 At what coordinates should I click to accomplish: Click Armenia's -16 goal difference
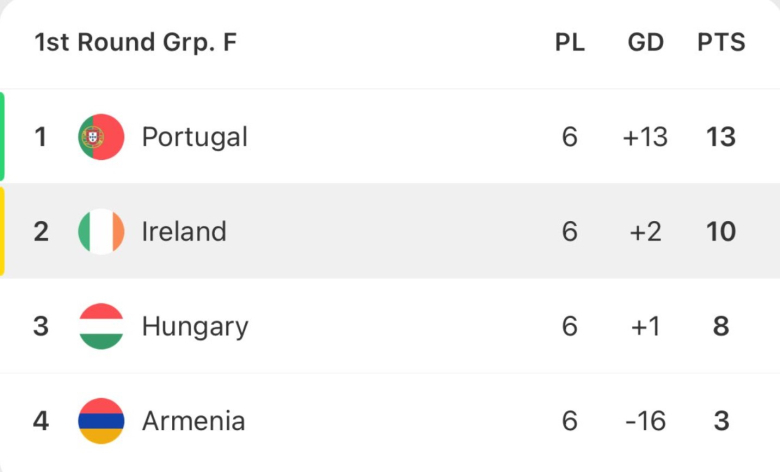[x=645, y=421]
